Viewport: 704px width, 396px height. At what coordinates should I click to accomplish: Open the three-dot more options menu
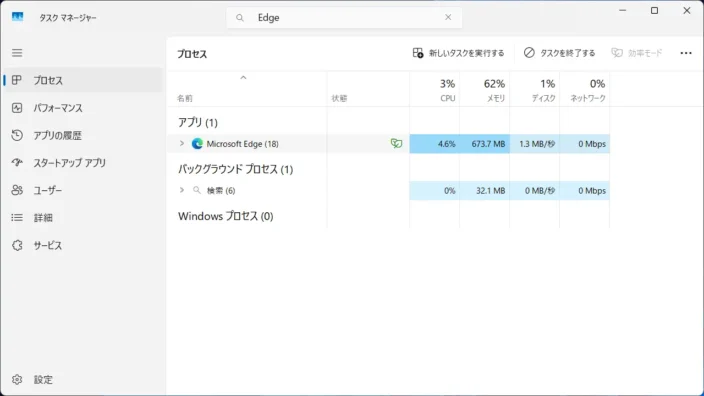click(686, 53)
